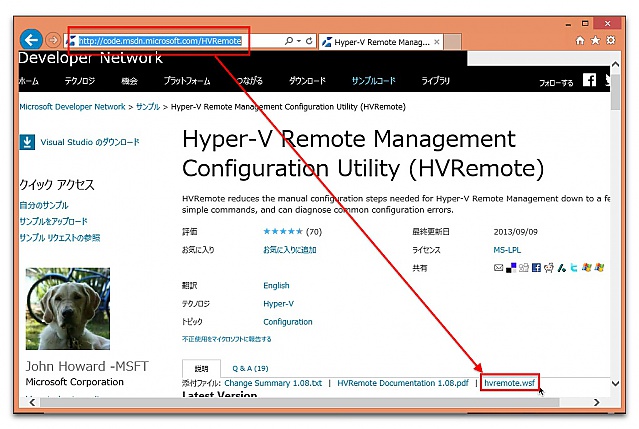The image size is (639, 429).
Task: Go back with the browser back arrow
Action: pyautogui.click(x=31, y=40)
